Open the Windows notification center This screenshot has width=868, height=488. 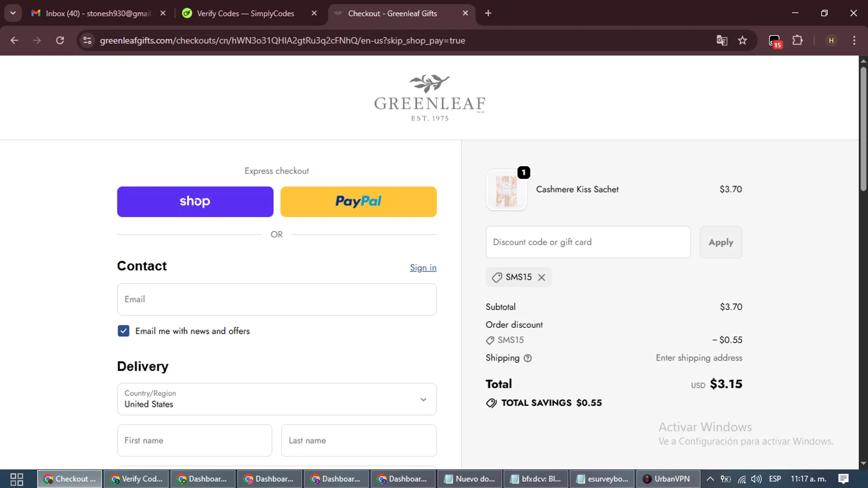[x=844, y=479]
